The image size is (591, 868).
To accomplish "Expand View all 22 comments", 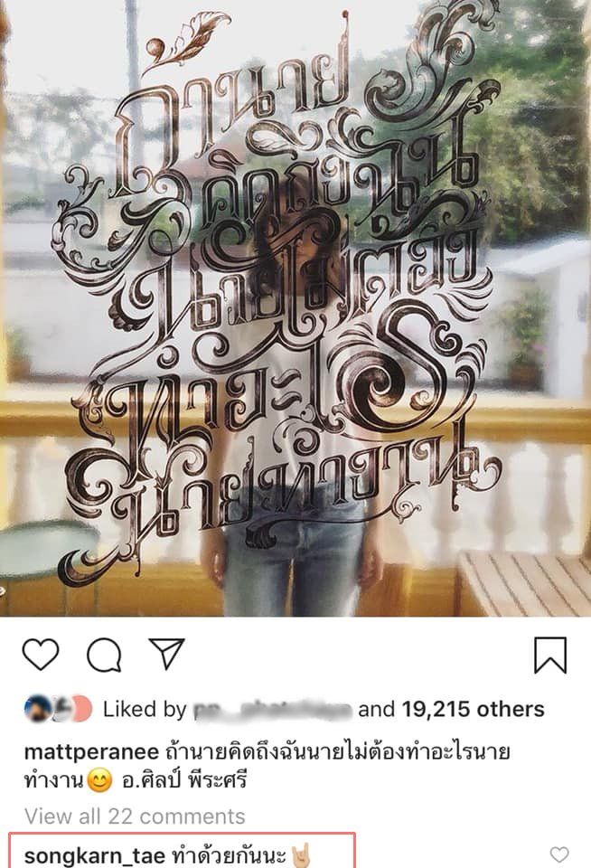I will click(x=135, y=816).
